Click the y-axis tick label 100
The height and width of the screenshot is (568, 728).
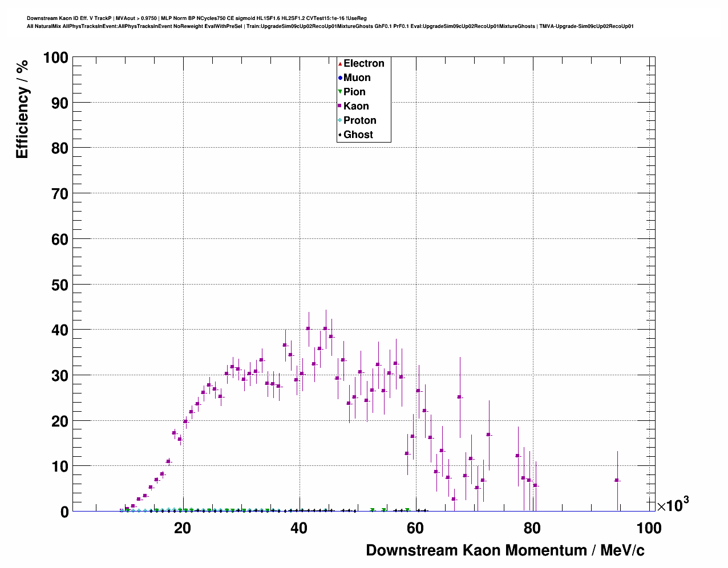55,58
